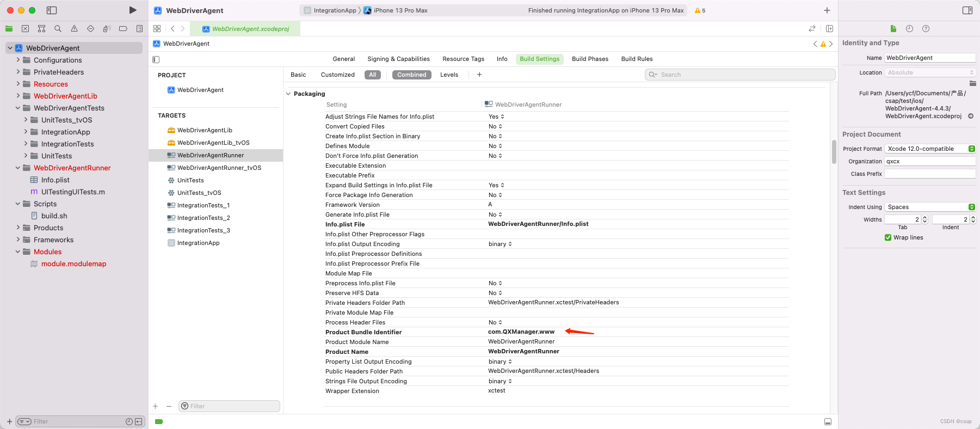Choose iPhone 13 Pro Max destination
This screenshot has height=429, width=980.
(x=396, y=10)
